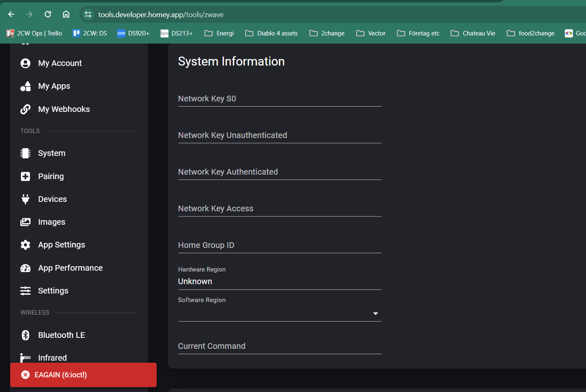Screen dimensions: 586x392
Task: Expand the Chateau Vie bookmark folder
Action: tap(473, 33)
